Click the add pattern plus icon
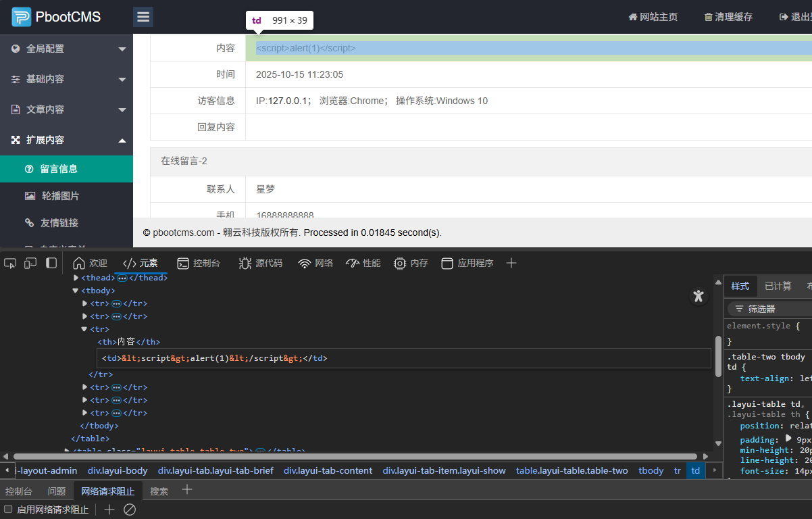This screenshot has width=812, height=519. point(109,510)
